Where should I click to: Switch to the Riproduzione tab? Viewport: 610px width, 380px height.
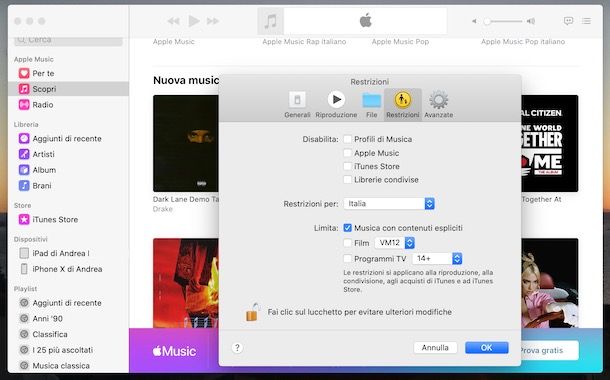click(x=336, y=105)
